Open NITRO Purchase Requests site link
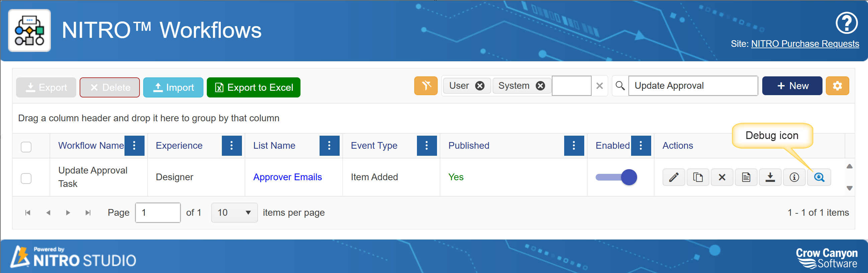Viewport: 868px width, 273px height. pos(805,44)
